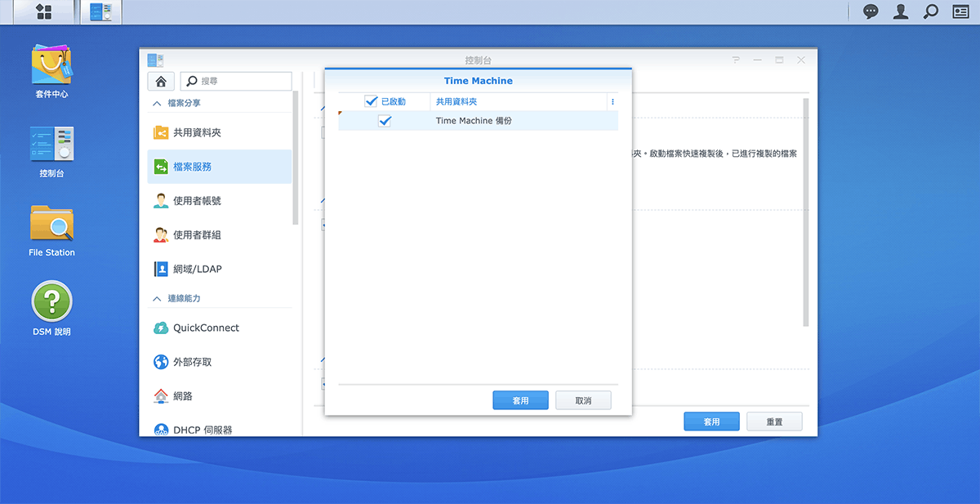Collapse the 連線能力 section
This screenshot has width=980, height=504.
tap(157, 299)
